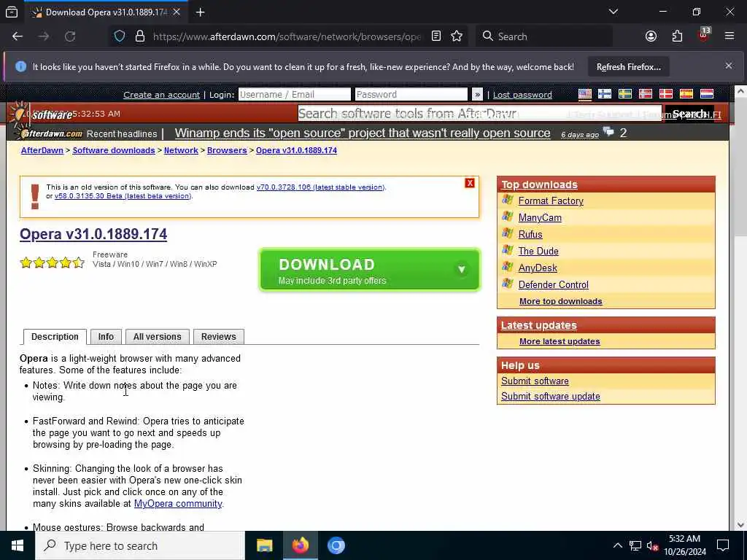Click Create an account link

(x=161, y=95)
